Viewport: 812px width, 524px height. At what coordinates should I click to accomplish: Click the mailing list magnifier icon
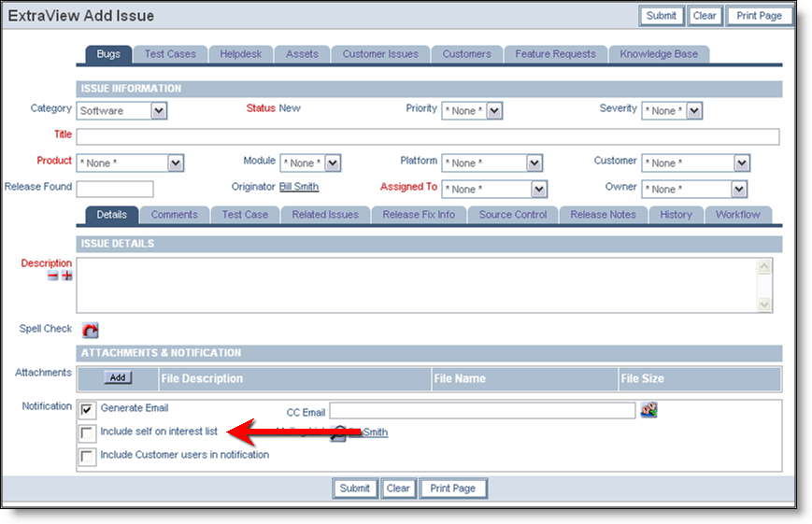click(x=337, y=432)
